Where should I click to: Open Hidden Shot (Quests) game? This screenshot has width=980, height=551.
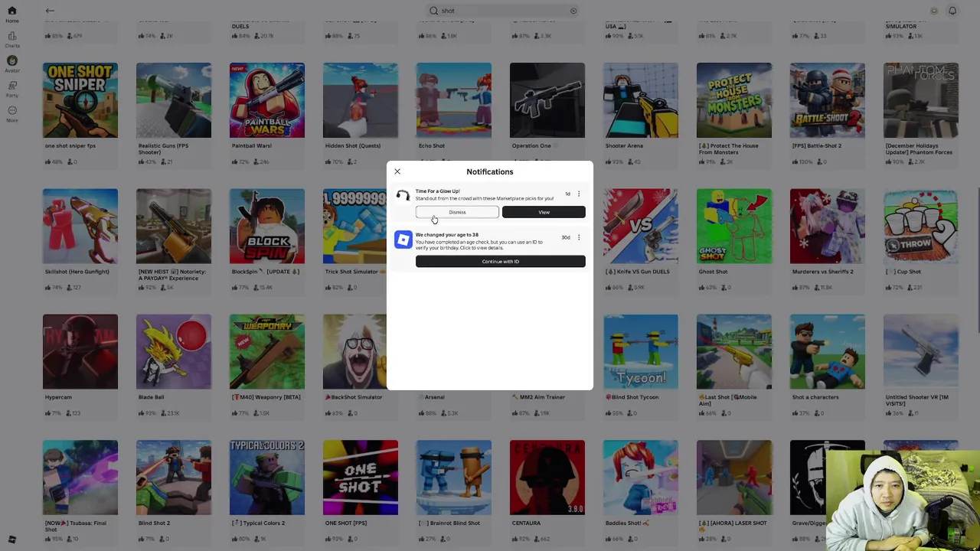coord(361,100)
